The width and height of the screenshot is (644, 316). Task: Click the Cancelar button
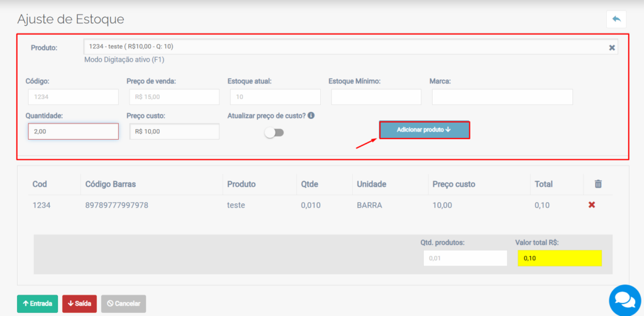point(123,303)
